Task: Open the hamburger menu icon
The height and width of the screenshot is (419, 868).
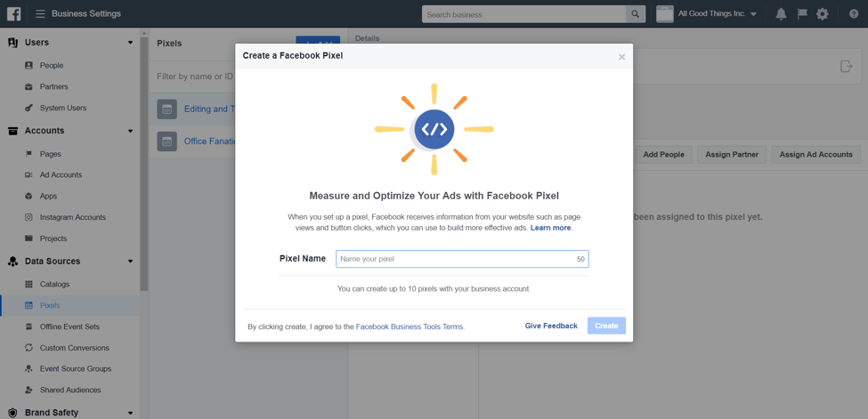Action: click(40, 14)
